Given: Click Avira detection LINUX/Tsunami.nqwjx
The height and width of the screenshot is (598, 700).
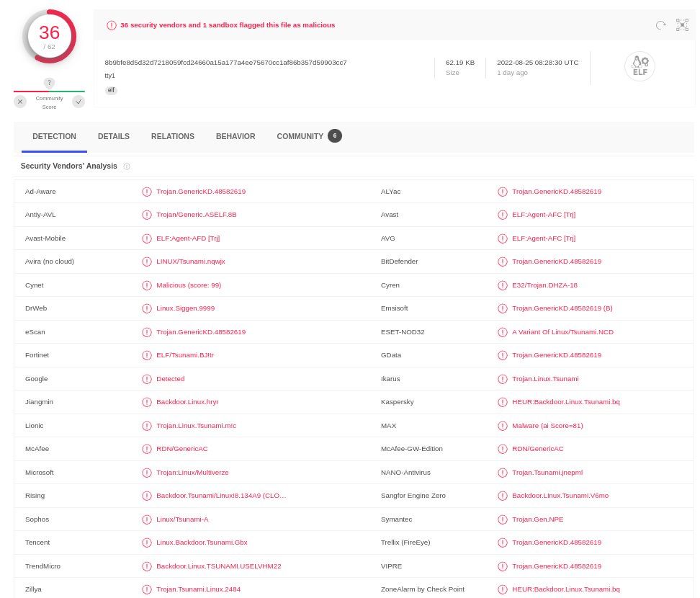Looking at the screenshot, I should [191, 262].
